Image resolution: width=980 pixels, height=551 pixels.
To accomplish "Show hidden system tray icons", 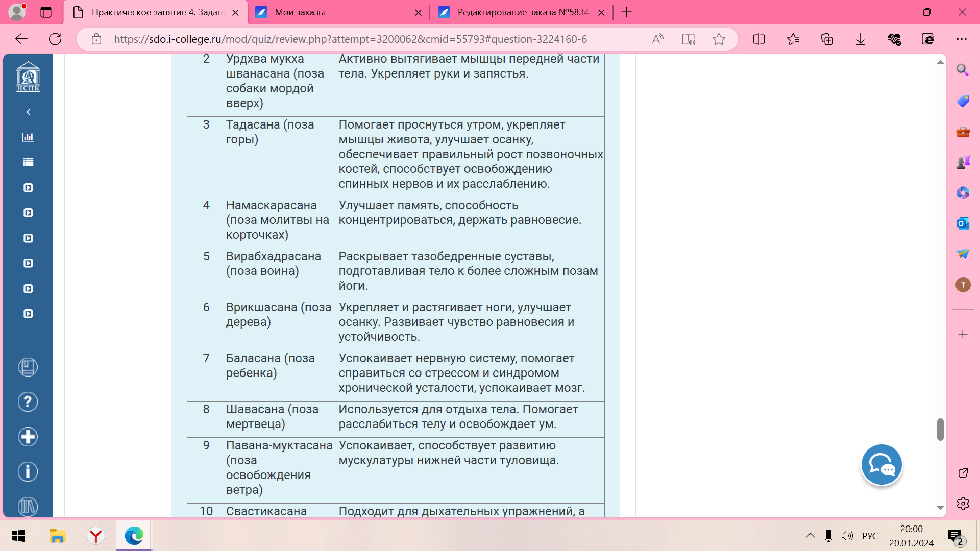I will (810, 536).
